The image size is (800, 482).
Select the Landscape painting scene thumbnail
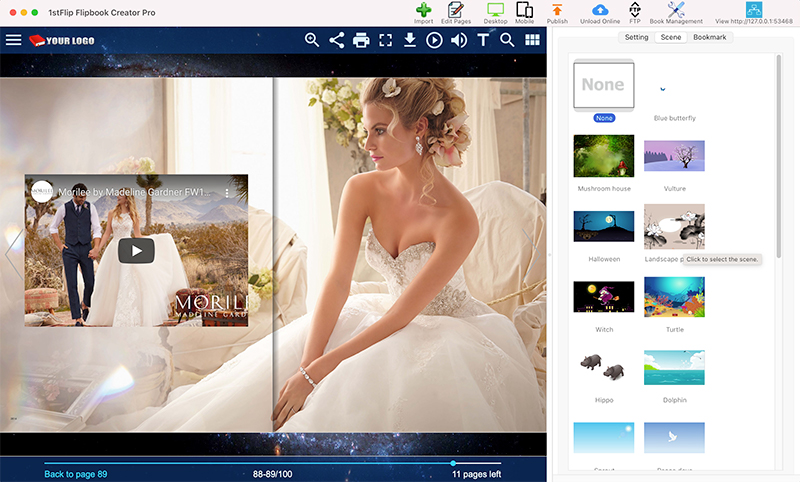pos(674,226)
